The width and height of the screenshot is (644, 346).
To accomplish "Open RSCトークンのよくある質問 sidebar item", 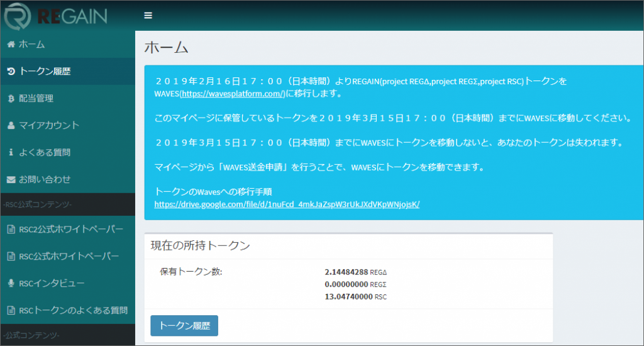I will (68, 310).
